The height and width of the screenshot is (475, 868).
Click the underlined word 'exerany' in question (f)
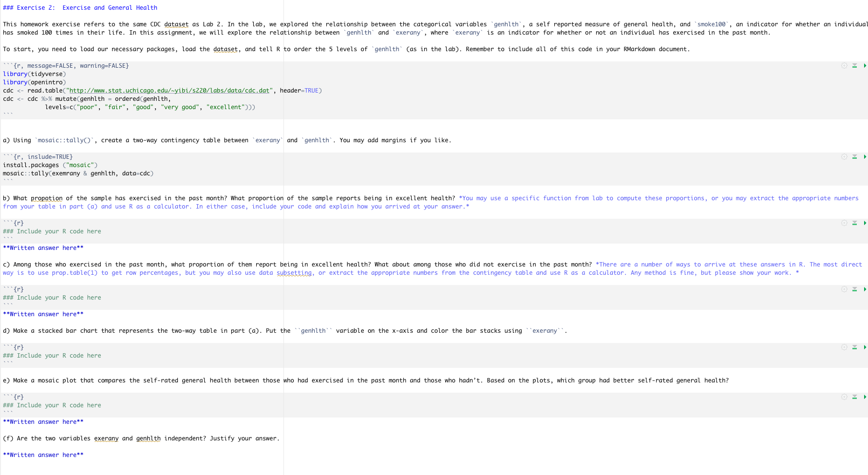(x=106, y=438)
